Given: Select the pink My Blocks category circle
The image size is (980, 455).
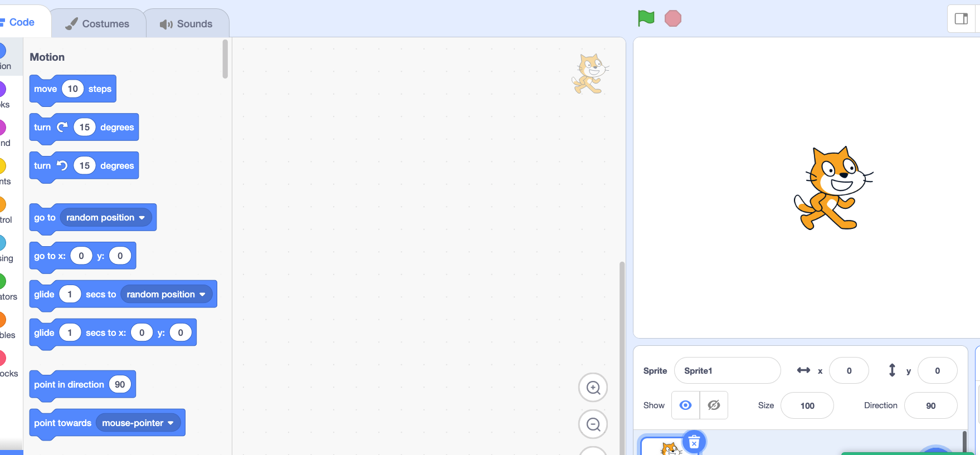Looking at the screenshot, I should (2, 359).
